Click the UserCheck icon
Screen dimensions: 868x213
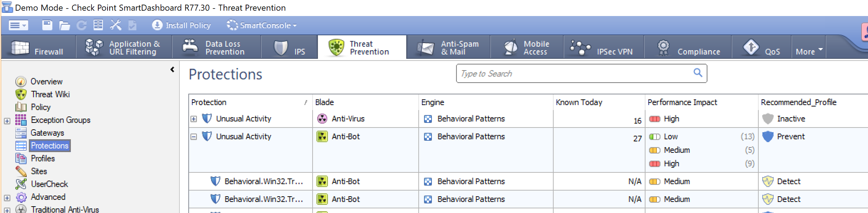[x=21, y=184]
